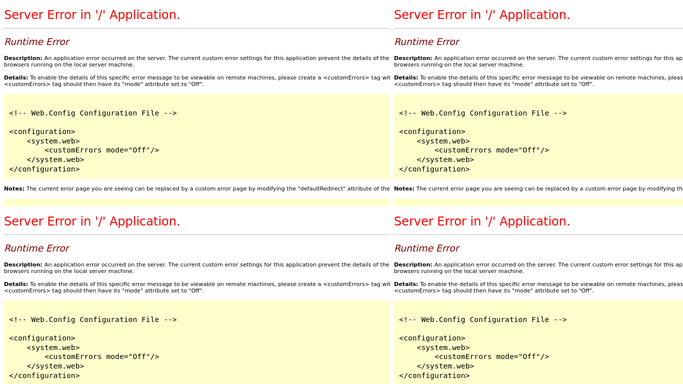Click the closing </configuration> tag in upper-left code block
This screenshot has width=683, height=384.
pos(44,169)
